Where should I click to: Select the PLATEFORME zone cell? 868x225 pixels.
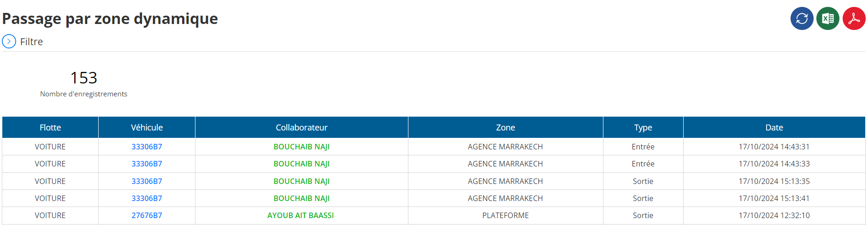click(x=506, y=215)
